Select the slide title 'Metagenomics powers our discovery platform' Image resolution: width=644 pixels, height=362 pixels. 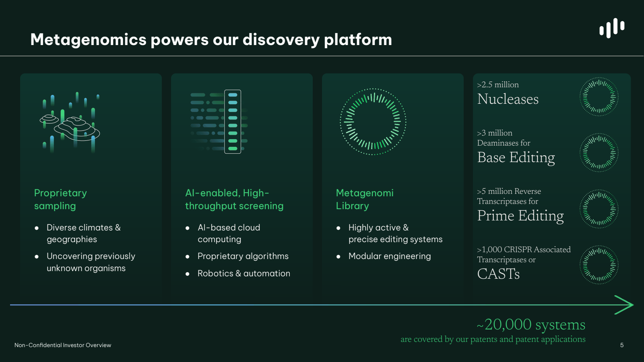(211, 39)
